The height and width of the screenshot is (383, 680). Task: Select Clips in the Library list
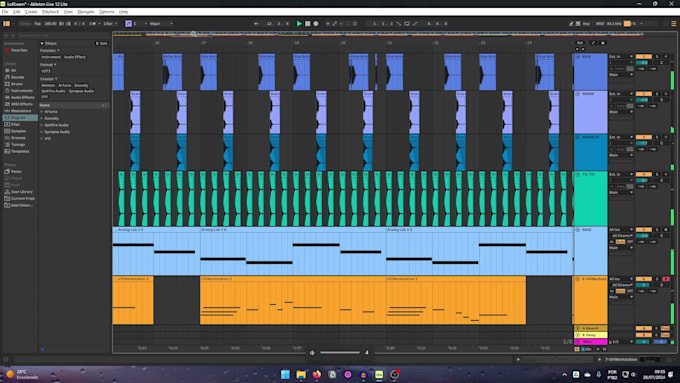16,124
